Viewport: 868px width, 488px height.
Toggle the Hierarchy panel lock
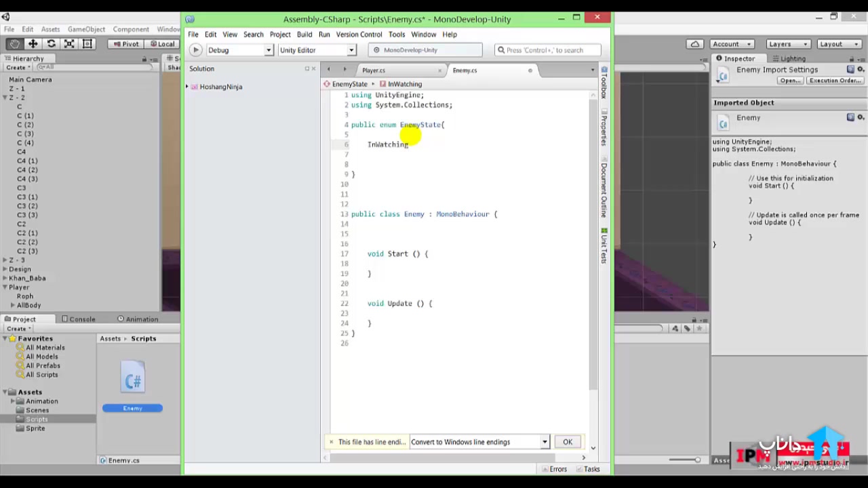coord(144,59)
